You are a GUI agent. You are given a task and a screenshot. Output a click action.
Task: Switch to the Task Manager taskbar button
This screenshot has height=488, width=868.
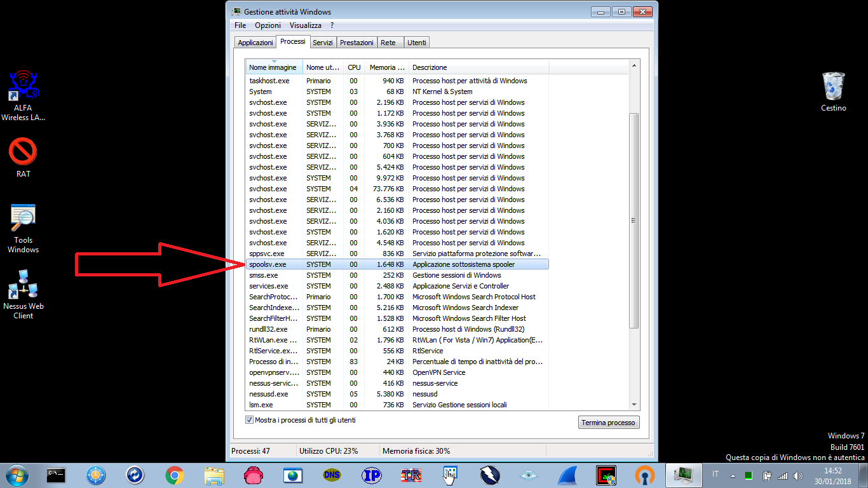coord(684,475)
